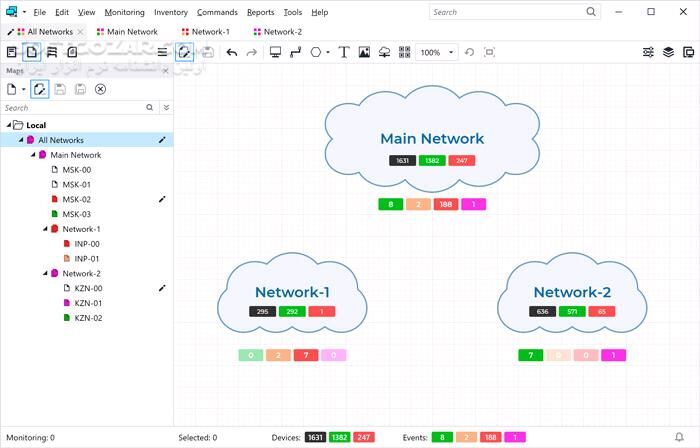Click the insert image icon
This screenshot has width=700, height=448.
click(364, 52)
